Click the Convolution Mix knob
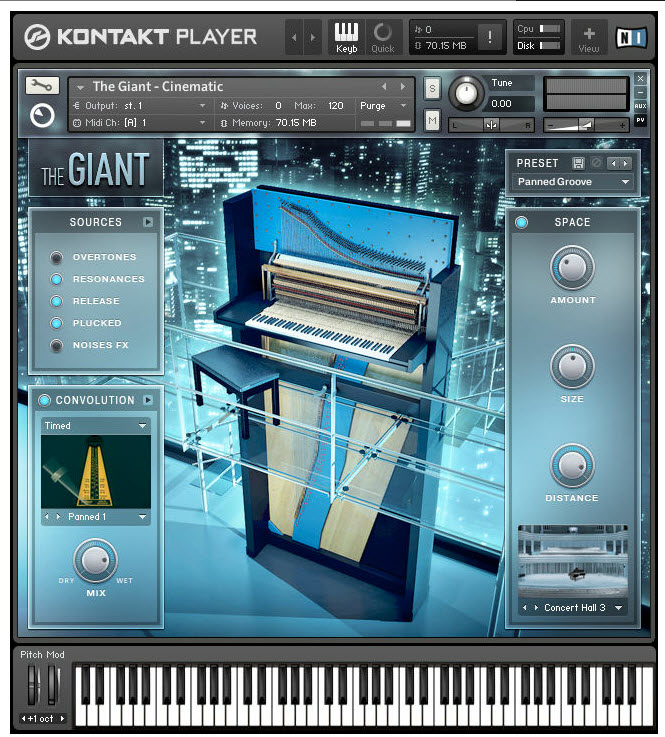This screenshot has height=737, width=665. (95, 560)
